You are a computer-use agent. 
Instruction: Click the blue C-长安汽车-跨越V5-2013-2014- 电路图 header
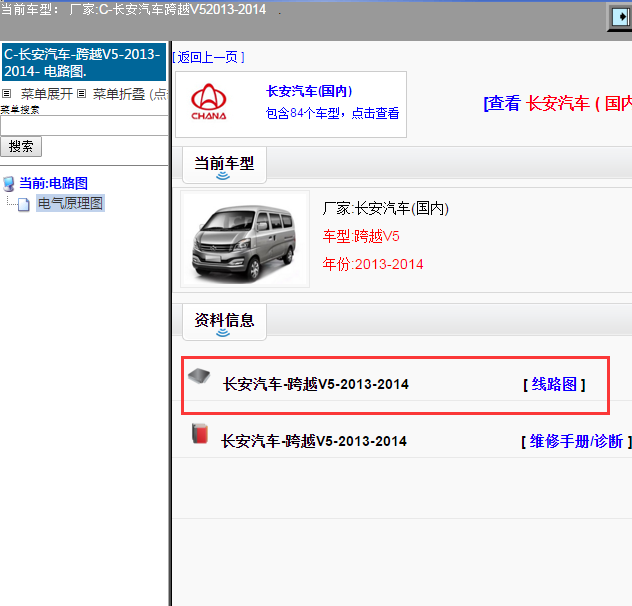(84, 62)
